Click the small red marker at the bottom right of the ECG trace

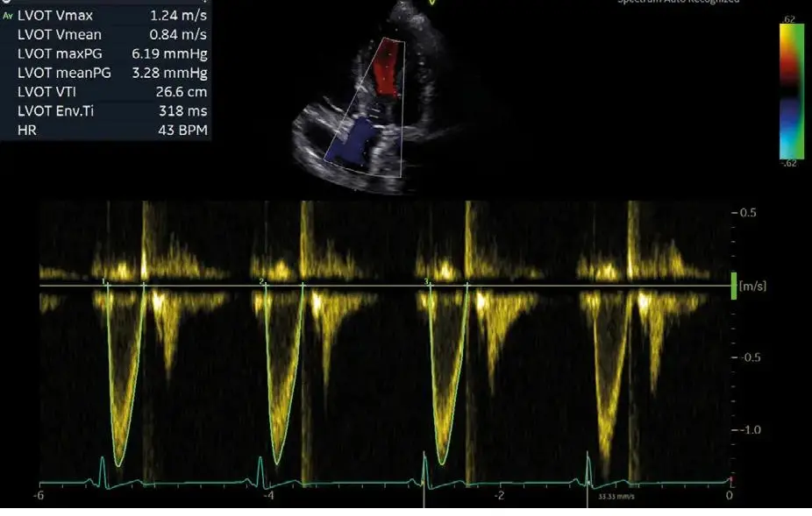coord(731,482)
